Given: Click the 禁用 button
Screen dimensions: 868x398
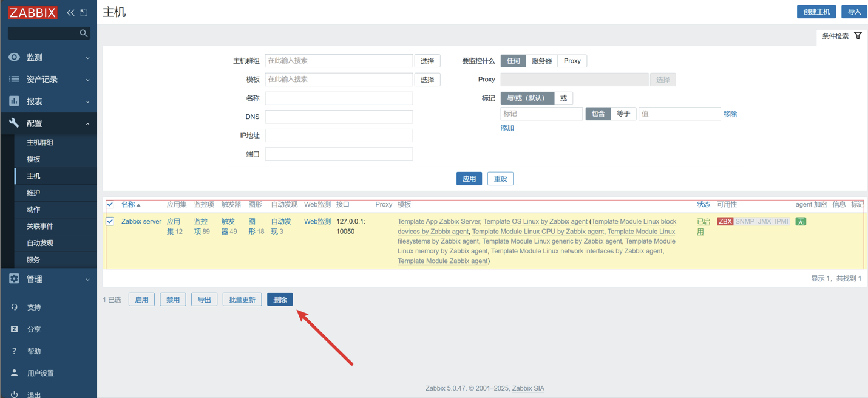Looking at the screenshot, I should coord(173,300).
